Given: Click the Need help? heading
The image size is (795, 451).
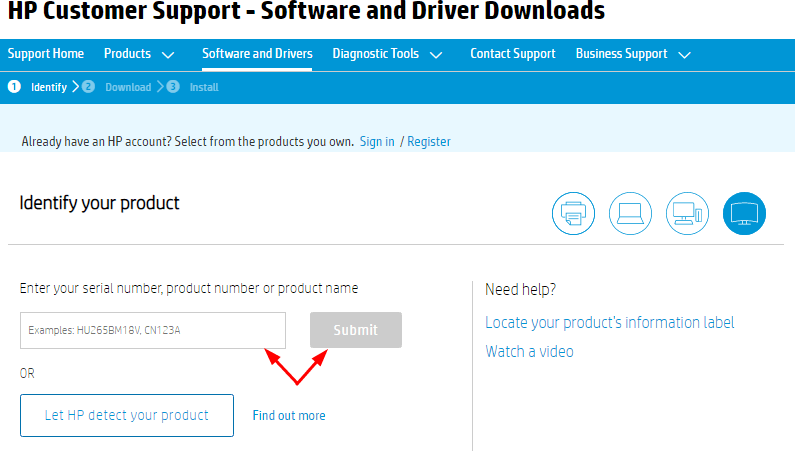Looking at the screenshot, I should point(521,289).
